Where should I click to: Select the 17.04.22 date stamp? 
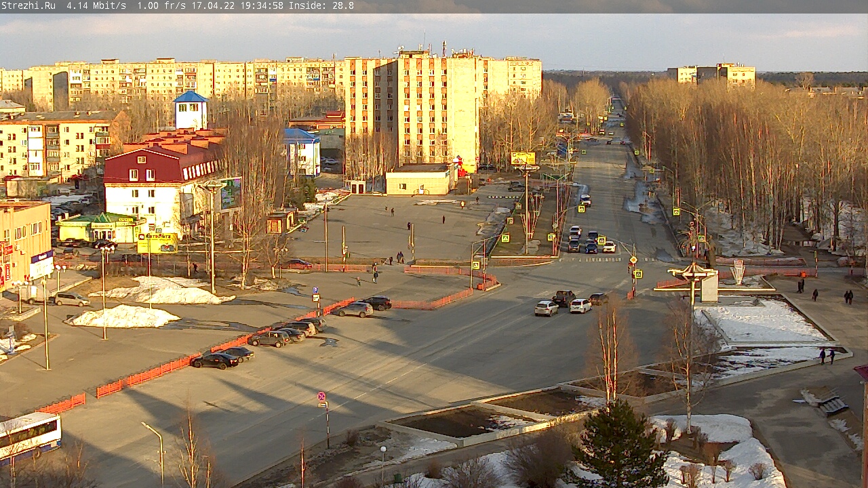[213, 5]
